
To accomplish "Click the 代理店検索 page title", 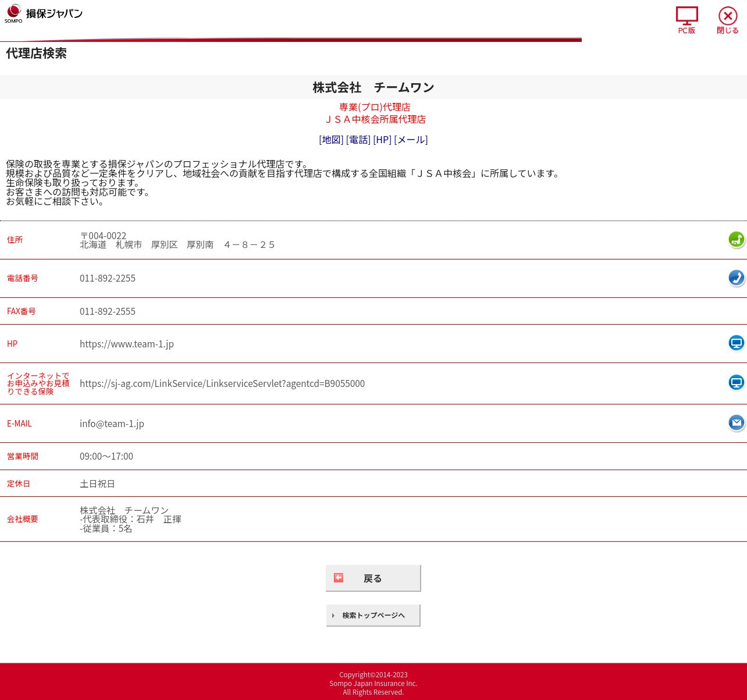I will pos(36,54).
